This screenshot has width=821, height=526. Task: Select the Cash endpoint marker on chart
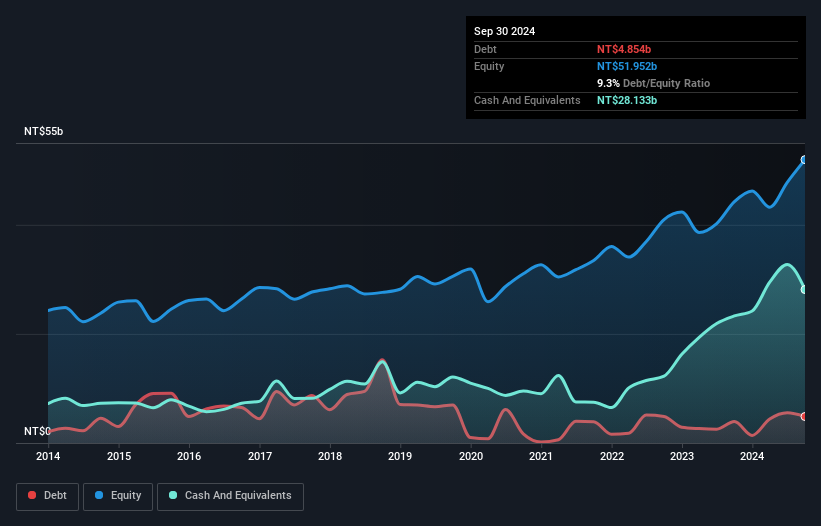[x=804, y=289]
